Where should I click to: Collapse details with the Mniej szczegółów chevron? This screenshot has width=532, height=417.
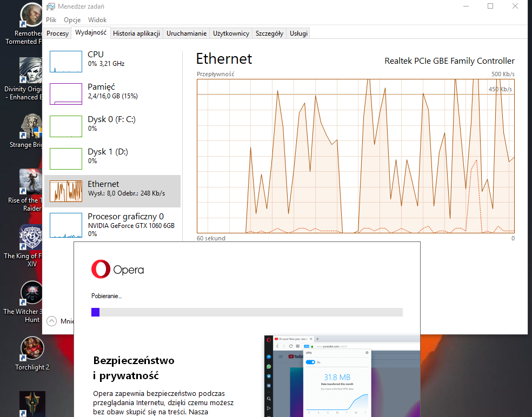51,321
